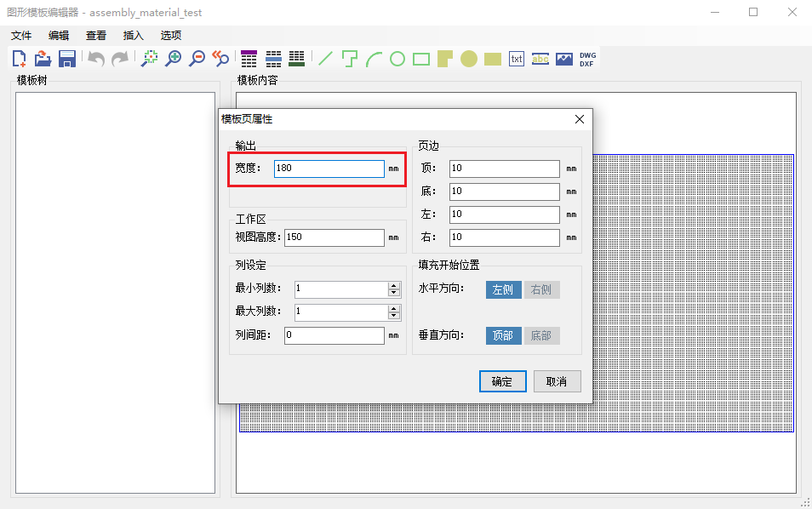Open the 插入 menu
The height and width of the screenshot is (509, 812).
point(133,35)
